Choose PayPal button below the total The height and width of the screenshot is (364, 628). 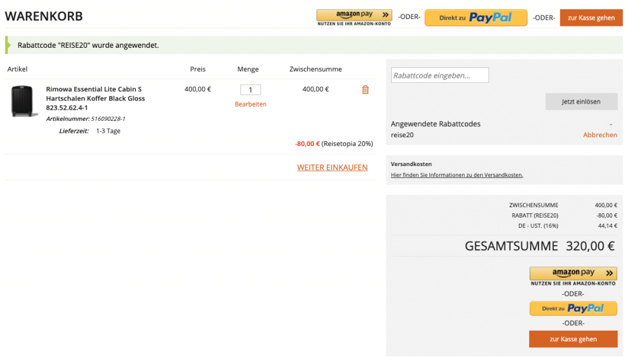[573, 308]
